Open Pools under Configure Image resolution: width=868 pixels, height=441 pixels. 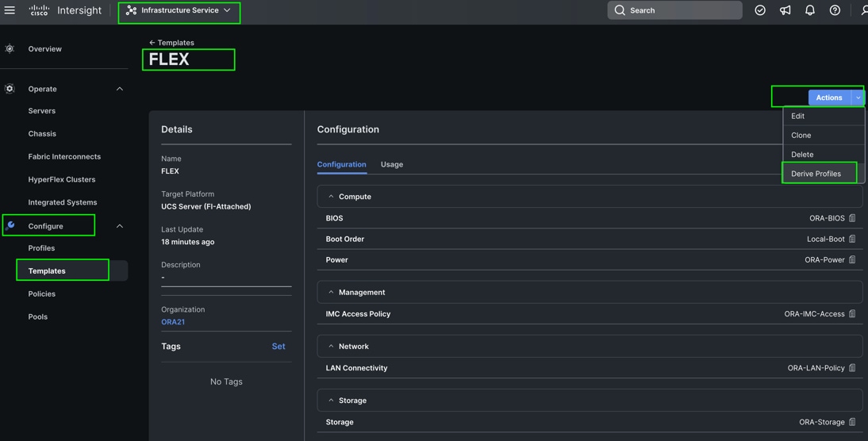pyautogui.click(x=37, y=316)
